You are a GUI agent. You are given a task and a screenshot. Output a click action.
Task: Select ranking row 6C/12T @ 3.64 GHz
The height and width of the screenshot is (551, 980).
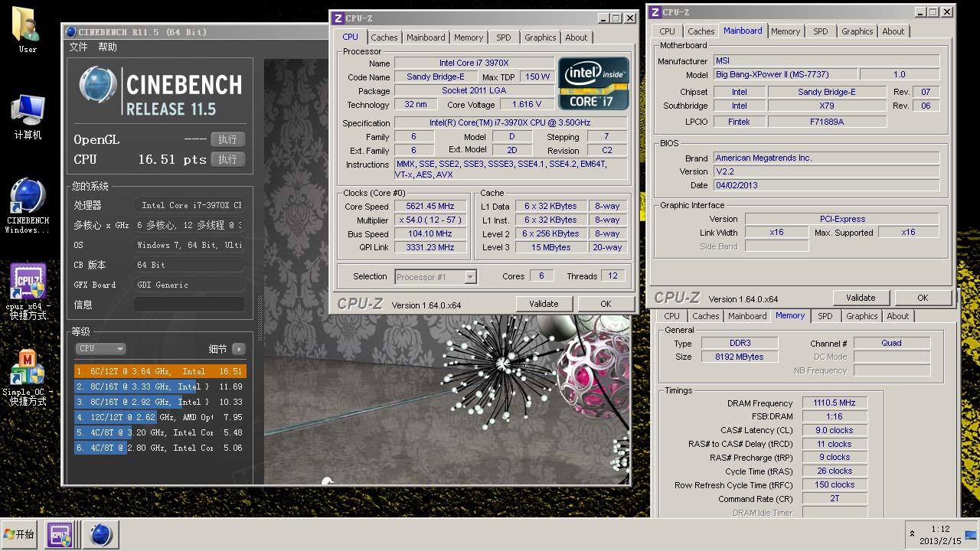[160, 371]
